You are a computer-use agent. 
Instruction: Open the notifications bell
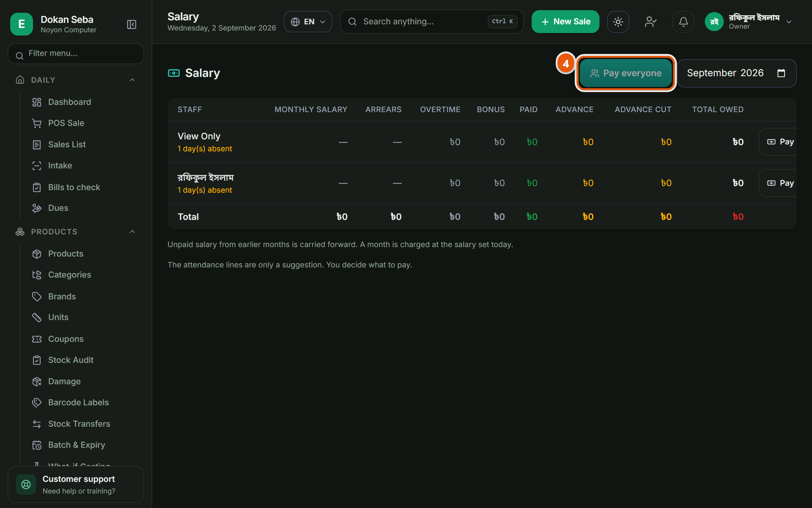click(683, 22)
